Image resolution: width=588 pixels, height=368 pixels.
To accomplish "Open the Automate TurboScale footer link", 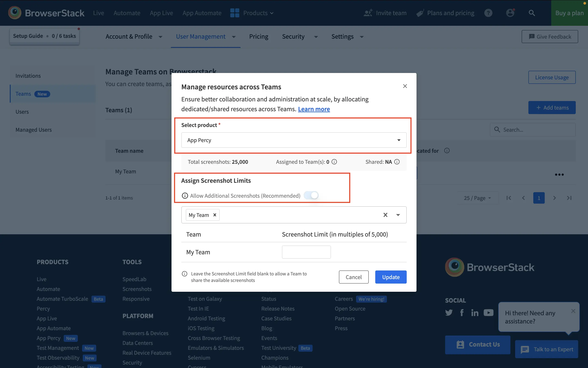I will click(62, 299).
